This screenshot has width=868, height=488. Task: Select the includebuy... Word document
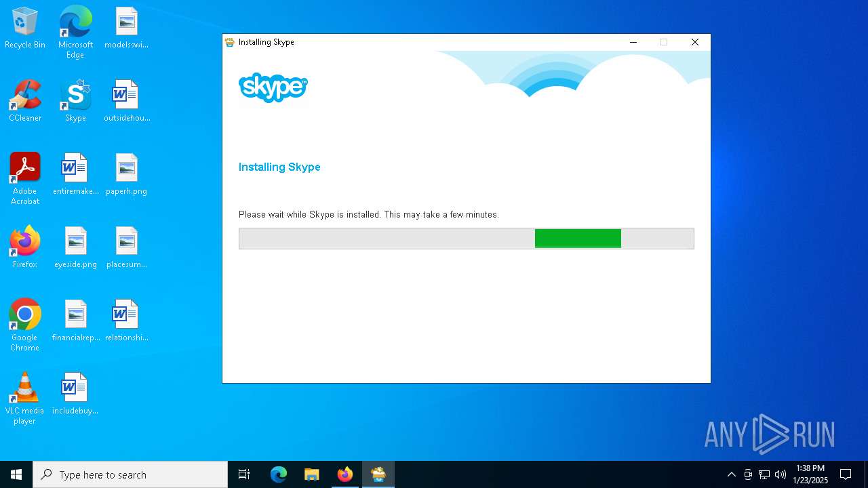pos(75,394)
